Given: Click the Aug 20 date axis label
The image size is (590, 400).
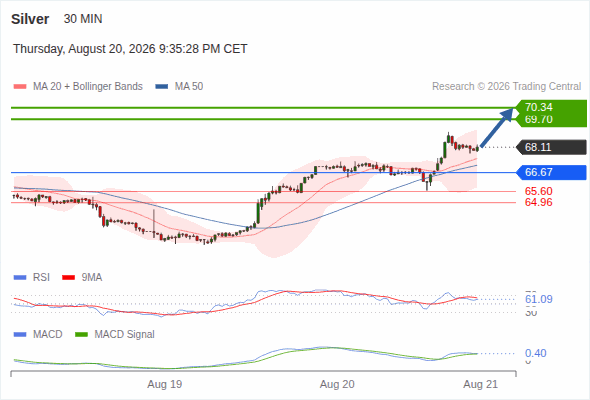Looking at the screenshot, I should tap(337, 384).
